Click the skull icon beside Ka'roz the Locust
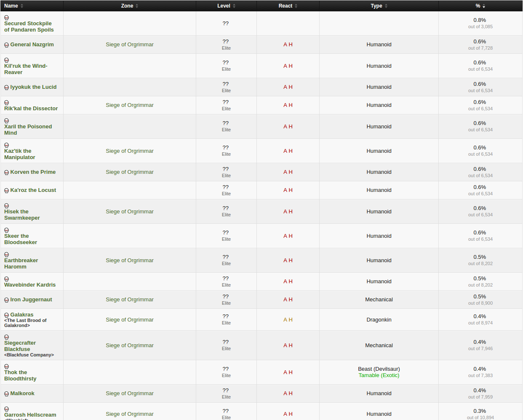523x420 pixels. coord(6,191)
